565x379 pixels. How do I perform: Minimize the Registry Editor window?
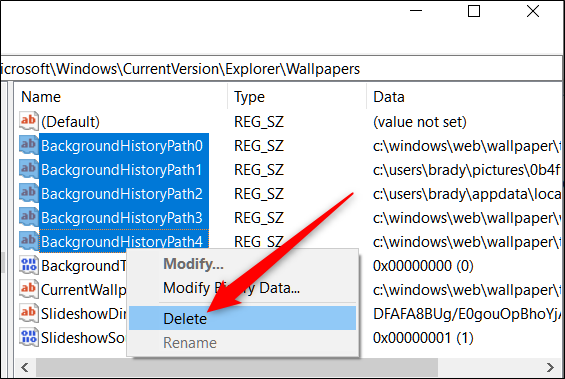(x=415, y=11)
